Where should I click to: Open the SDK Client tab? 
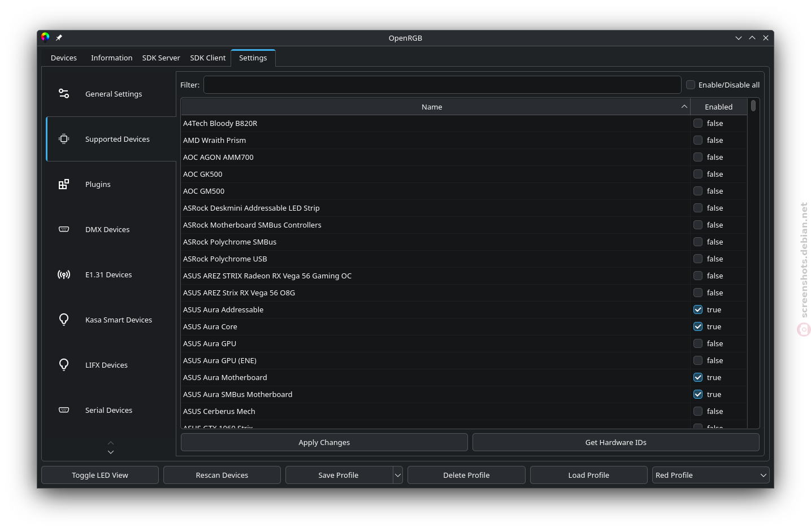(208, 58)
